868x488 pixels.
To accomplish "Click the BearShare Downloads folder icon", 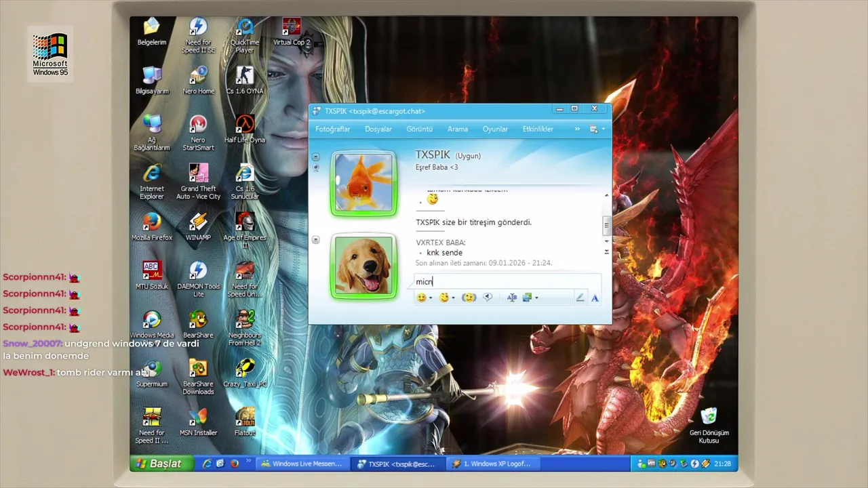I will coord(198,378).
